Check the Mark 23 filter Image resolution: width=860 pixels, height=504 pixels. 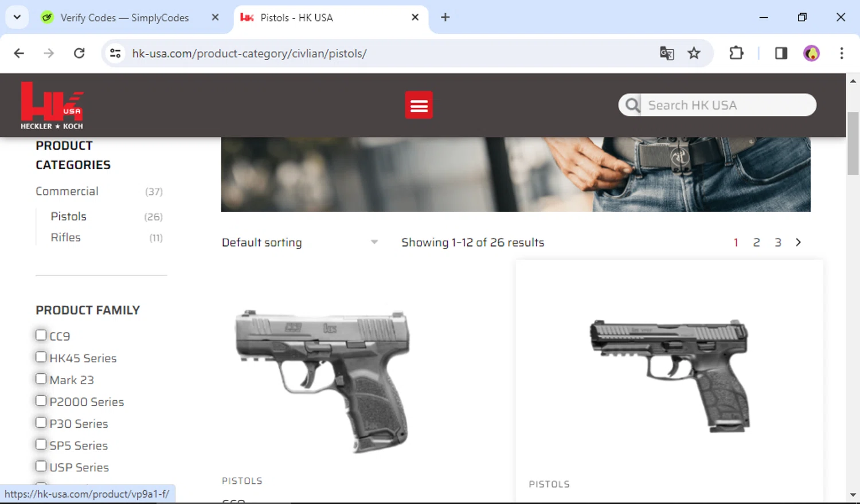coord(41,378)
